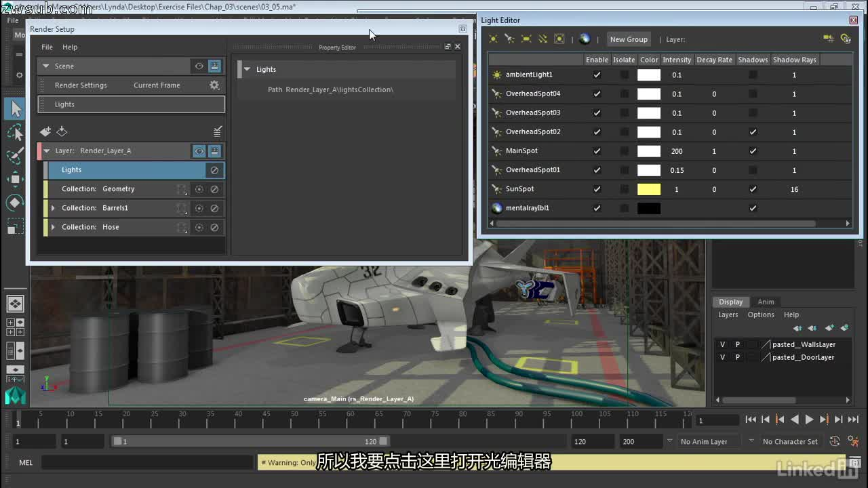The image size is (868, 488).
Task: Select the OverheadSpot04 light icon
Action: tap(497, 94)
